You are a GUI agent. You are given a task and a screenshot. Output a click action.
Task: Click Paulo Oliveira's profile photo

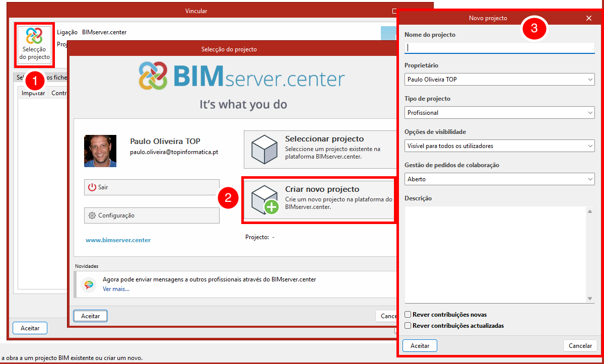[100, 151]
